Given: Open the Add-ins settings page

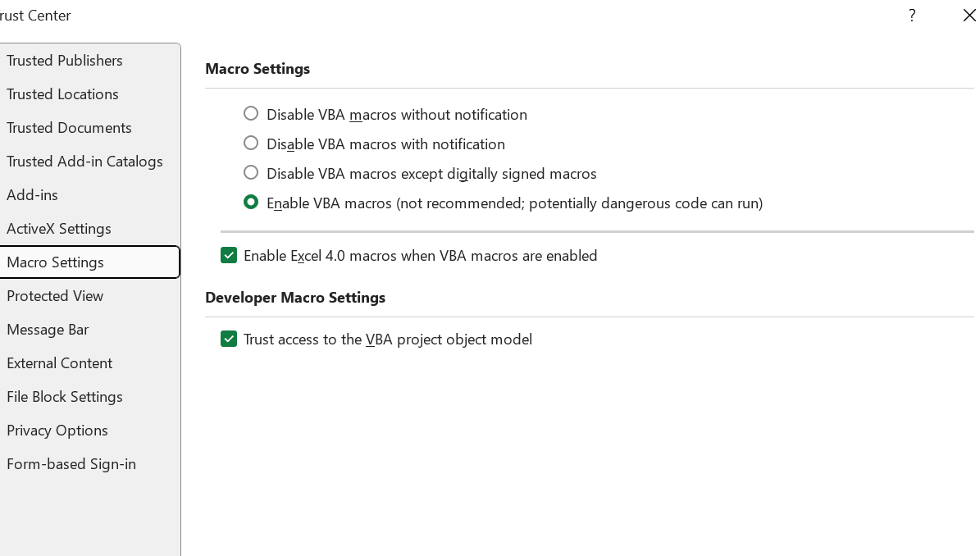Looking at the screenshot, I should (32, 195).
